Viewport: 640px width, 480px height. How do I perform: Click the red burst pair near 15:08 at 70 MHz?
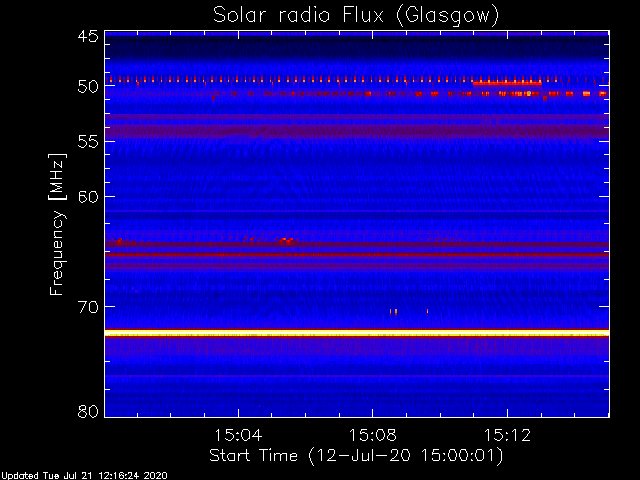point(393,312)
